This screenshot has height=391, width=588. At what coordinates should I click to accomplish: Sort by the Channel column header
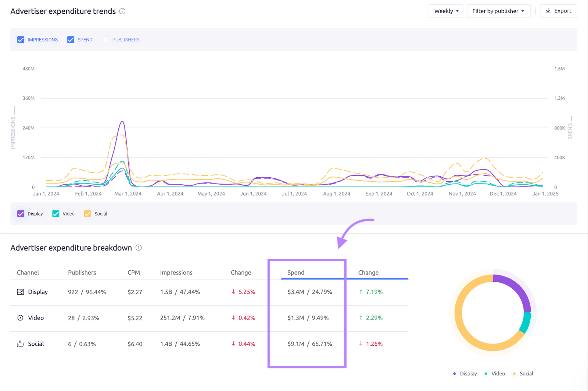(x=28, y=273)
